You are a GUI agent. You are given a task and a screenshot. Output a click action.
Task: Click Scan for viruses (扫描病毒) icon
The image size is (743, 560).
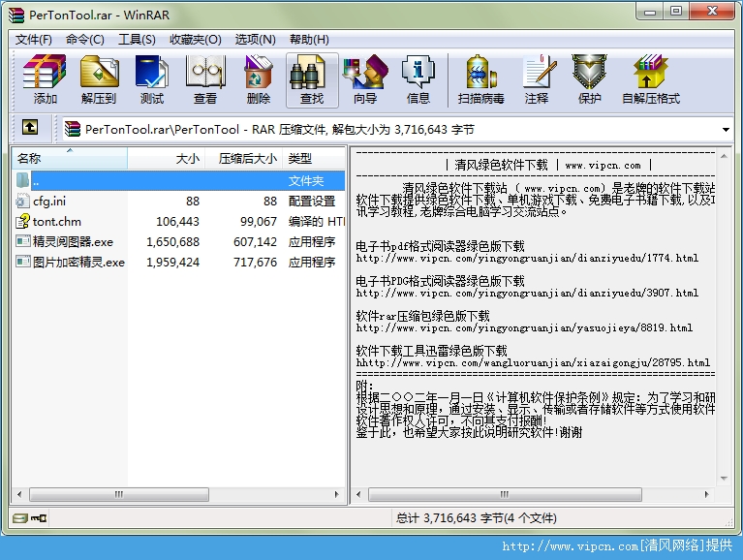(480, 72)
